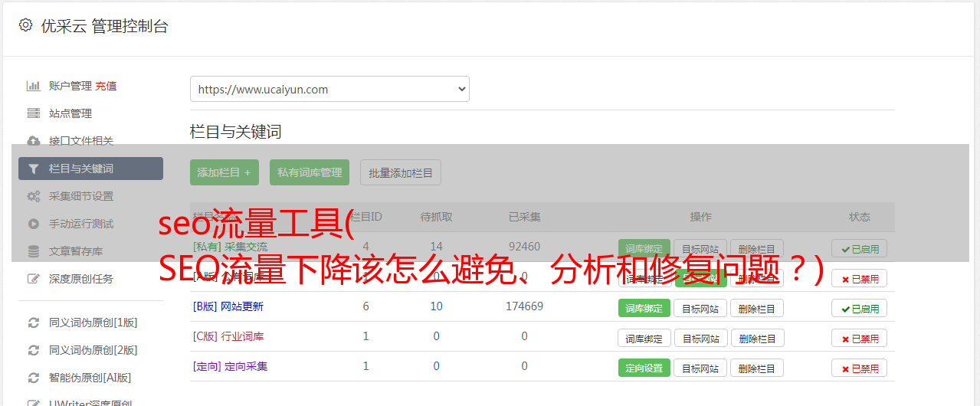Select the funnel icon for 栏目与关键词
980x406 pixels.
pos(34,169)
